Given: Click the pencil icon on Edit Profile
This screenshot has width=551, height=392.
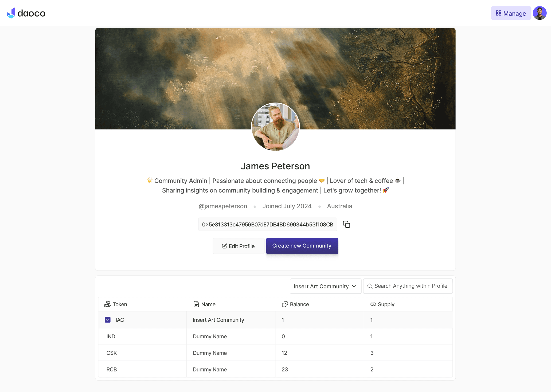Looking at the screenshot, I should [x=224, y=246].
